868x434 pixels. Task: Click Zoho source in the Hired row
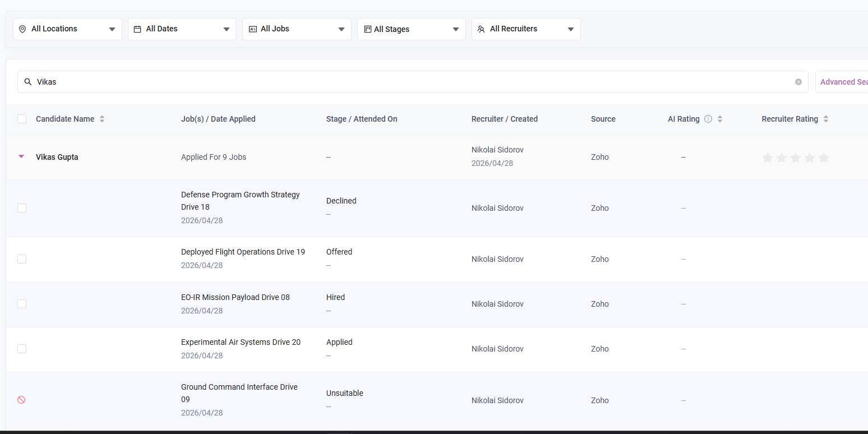[600, 304]
